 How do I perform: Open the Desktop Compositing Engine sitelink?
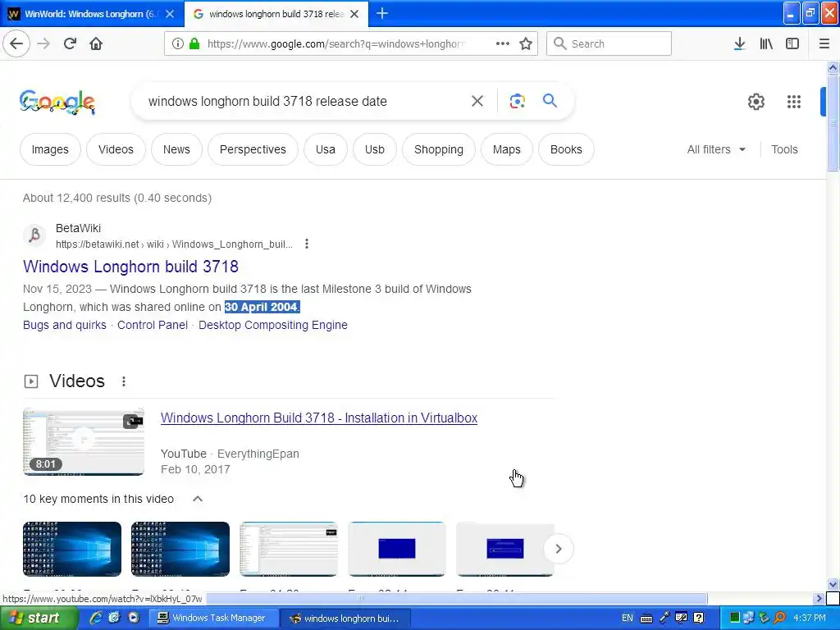[x=272, y=325]
